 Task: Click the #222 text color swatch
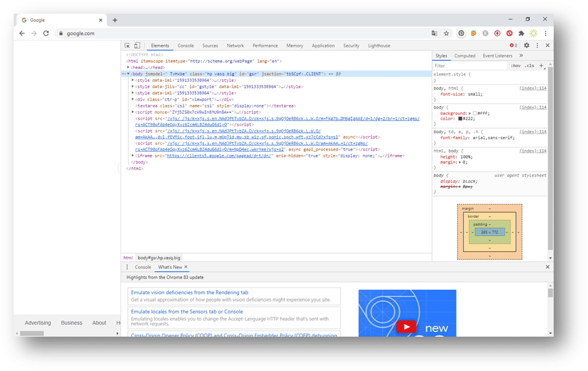tap(460, 119)
